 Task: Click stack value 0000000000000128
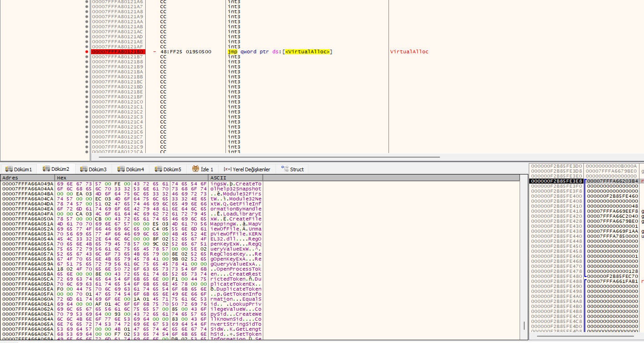(x=612, y=271)
